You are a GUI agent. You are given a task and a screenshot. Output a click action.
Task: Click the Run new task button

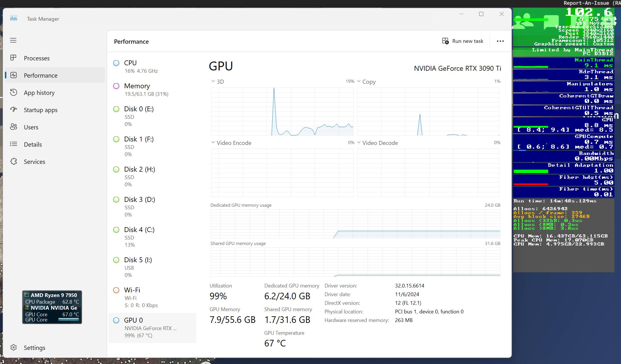point(463,41)
